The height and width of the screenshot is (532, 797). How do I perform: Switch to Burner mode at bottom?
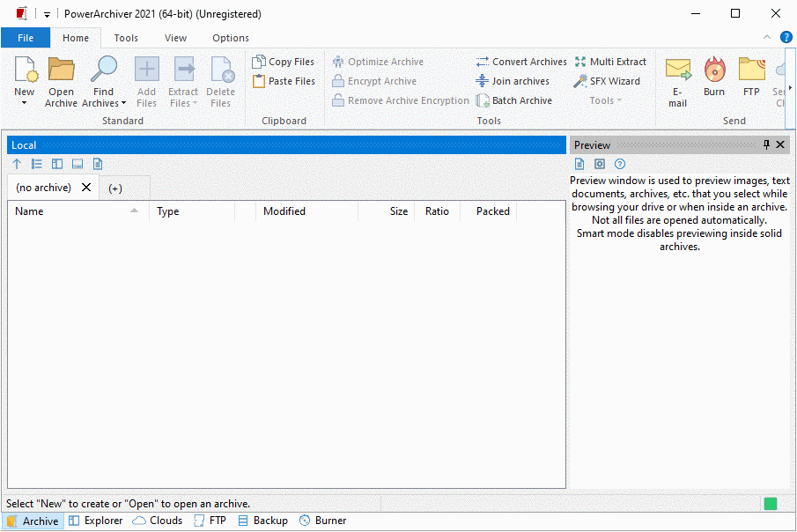(323, 521)
